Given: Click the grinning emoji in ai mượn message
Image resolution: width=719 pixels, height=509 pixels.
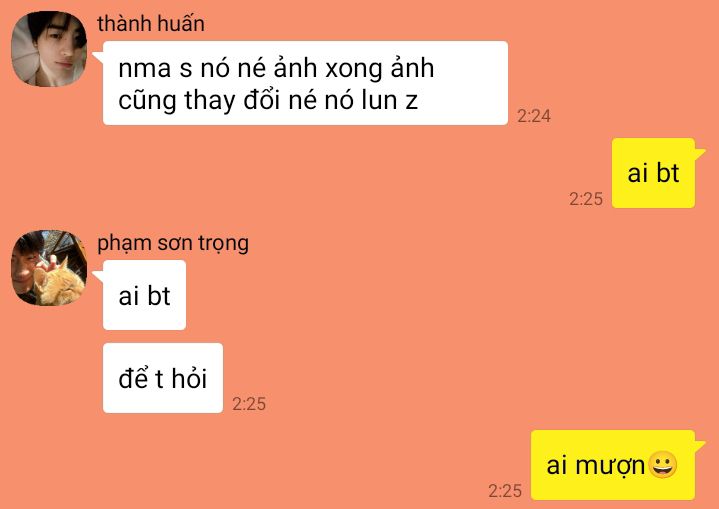Looking at the screenshot, I should [x=663, y=465].
